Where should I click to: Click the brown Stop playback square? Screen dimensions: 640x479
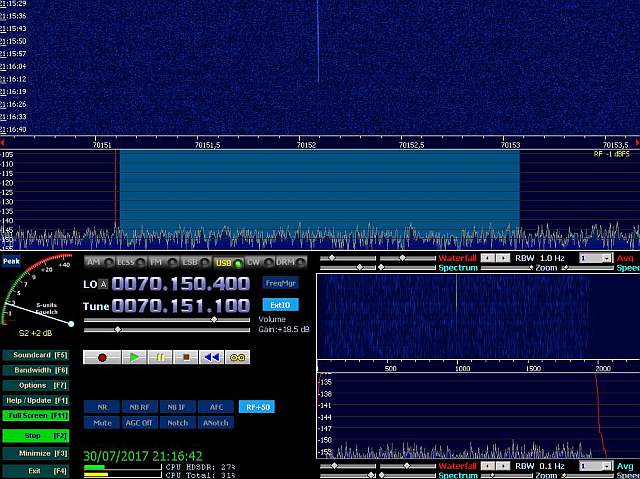pos(185,357)
